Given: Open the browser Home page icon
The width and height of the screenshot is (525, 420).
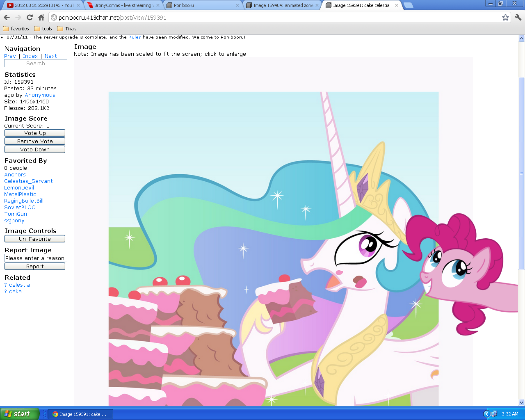Looking at the screenshot, I should point(41,17).
